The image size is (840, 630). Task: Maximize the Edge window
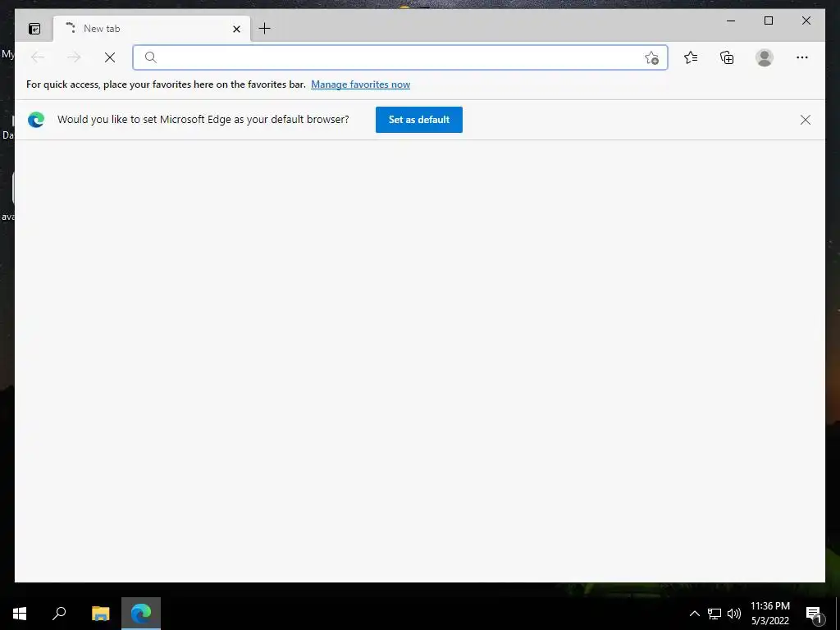[768, 21]
